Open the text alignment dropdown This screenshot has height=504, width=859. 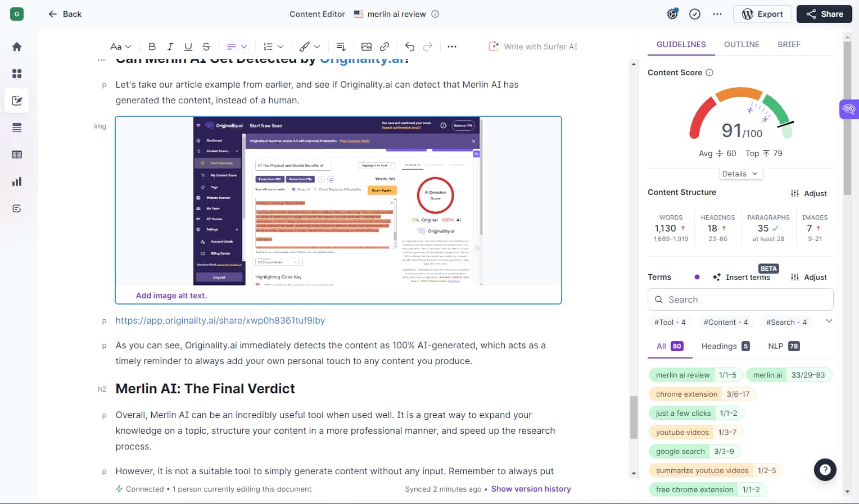pyautogui.click(x=236, y=47)
